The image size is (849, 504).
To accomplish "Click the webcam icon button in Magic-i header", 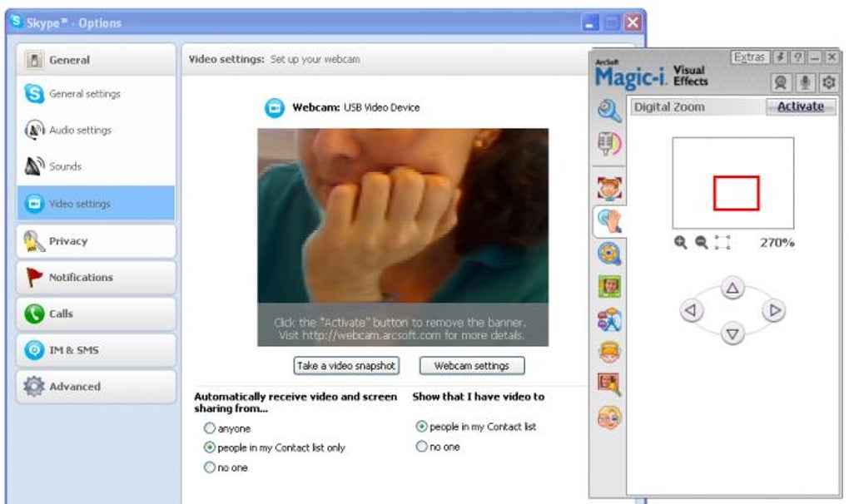I will click(x=780, y=82).
